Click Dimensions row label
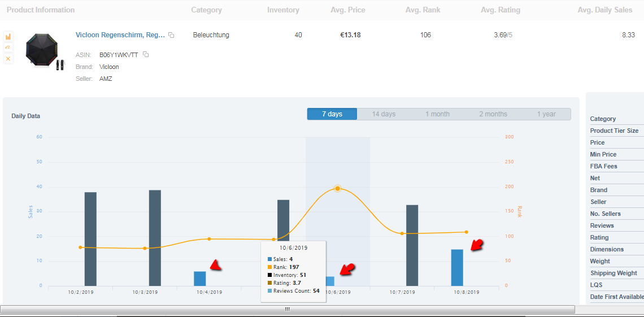644x317 pixels. (x=607, y=249)
